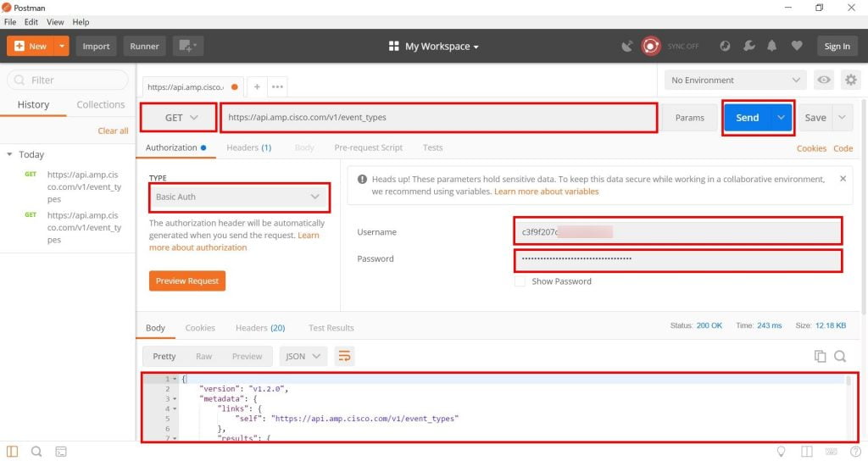Open Learn more about variables link
This screenshot has height=461, width=868.
point(547,192)
